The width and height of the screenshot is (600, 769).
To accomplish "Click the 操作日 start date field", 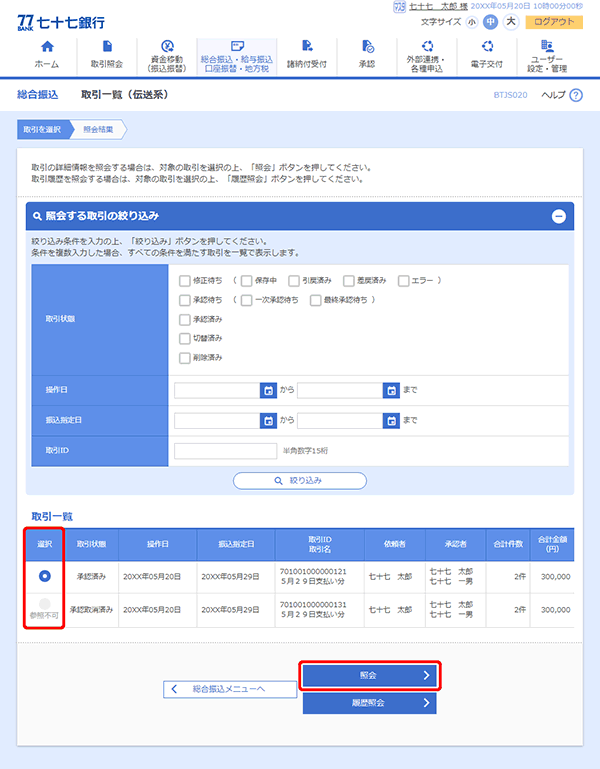I will 217,390.
